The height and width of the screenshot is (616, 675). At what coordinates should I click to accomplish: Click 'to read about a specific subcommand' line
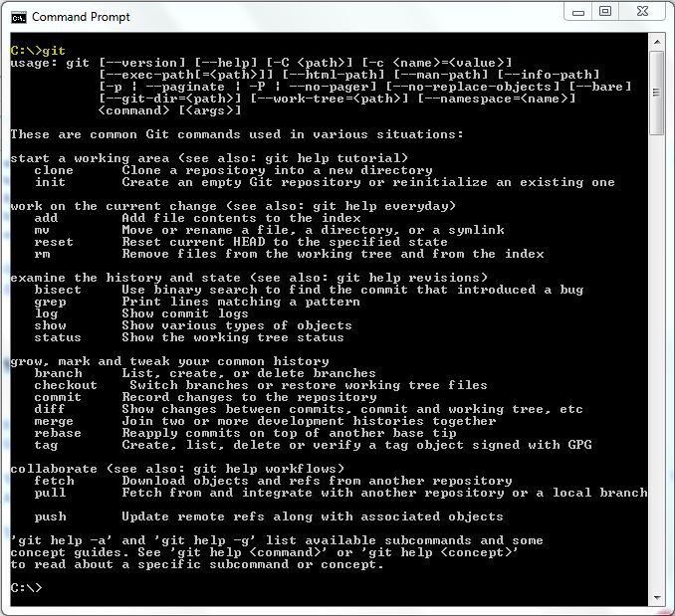click(x=197, y=564)
